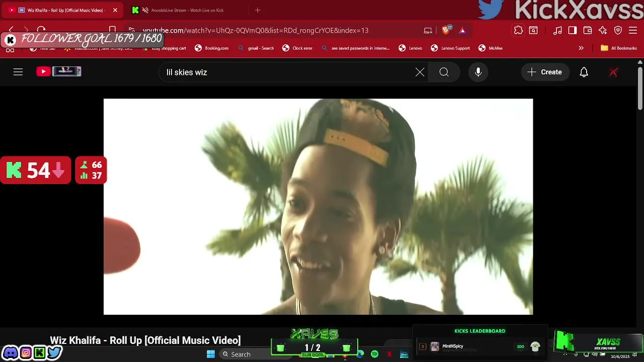Open the YouTube Create menu
The width and height of the screenshot is (644, 362).
(x=545, y=72)
